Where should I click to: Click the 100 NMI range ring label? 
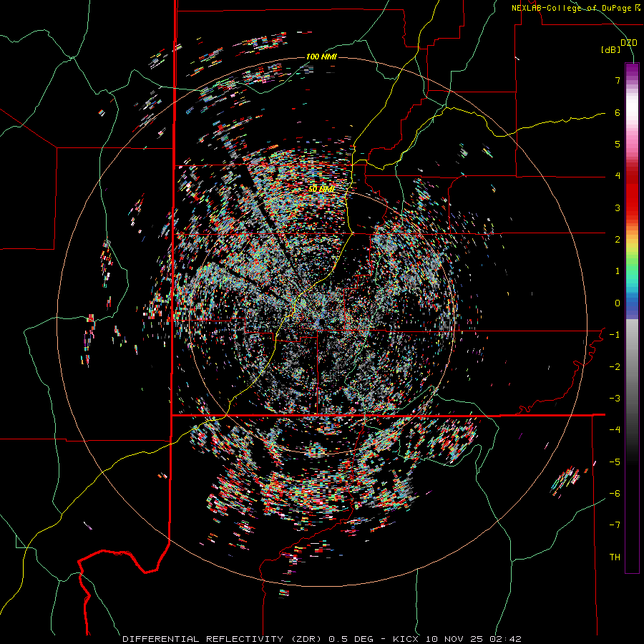pos(321,57)
